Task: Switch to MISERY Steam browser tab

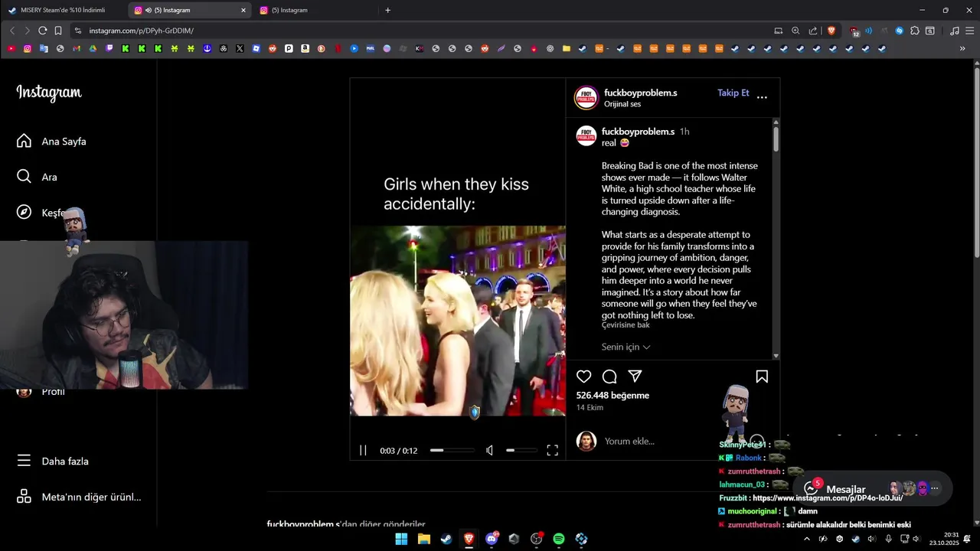Action: coord(64,10)
